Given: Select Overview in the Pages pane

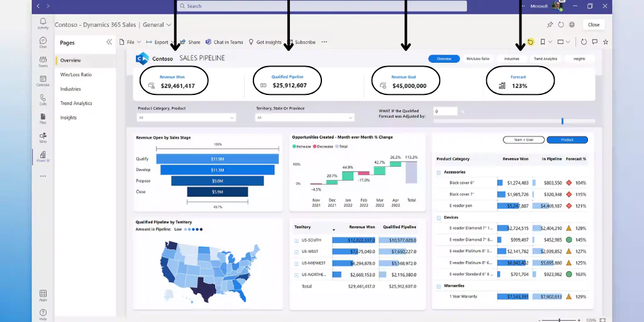Looking at the screenshot, I should [x=86, y=60].
